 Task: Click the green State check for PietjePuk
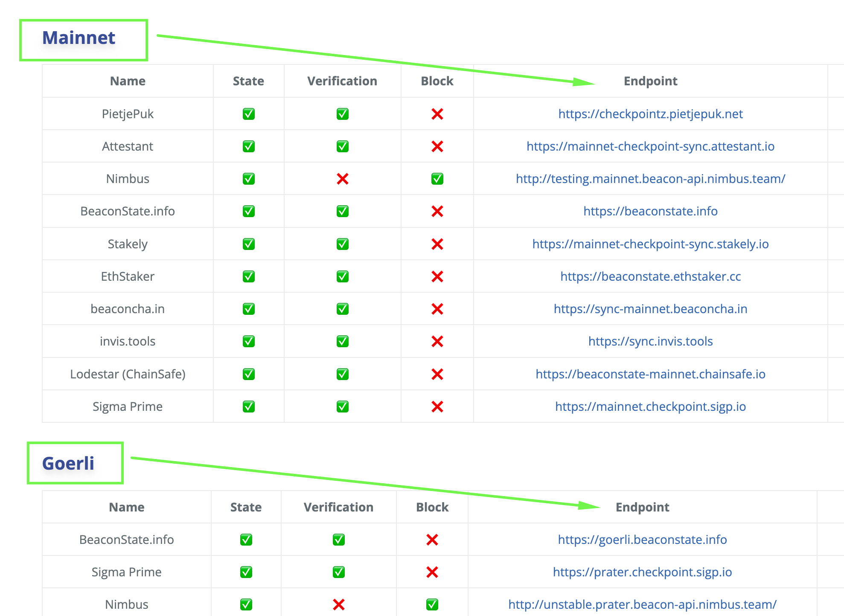(x=249, y=114)
